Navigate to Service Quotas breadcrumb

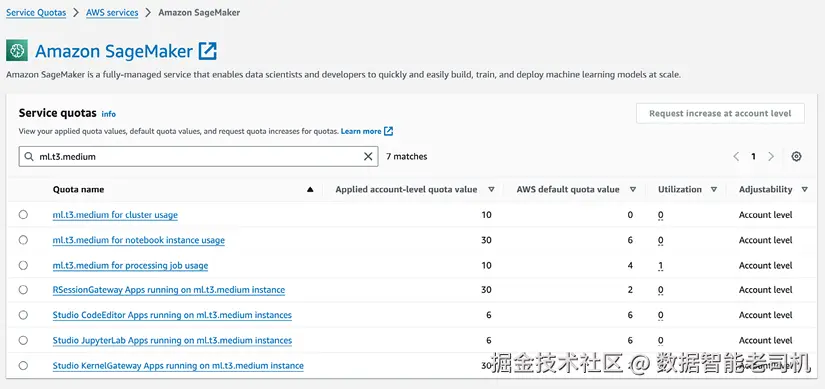click(x=36, y=13)
